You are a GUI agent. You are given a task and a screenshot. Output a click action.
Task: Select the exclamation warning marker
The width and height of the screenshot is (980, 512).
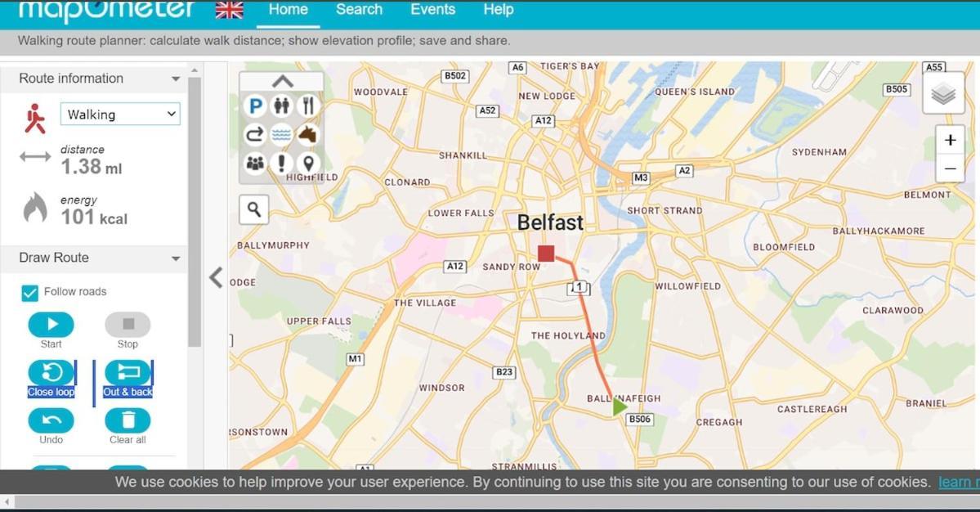(x=282, y=163)
